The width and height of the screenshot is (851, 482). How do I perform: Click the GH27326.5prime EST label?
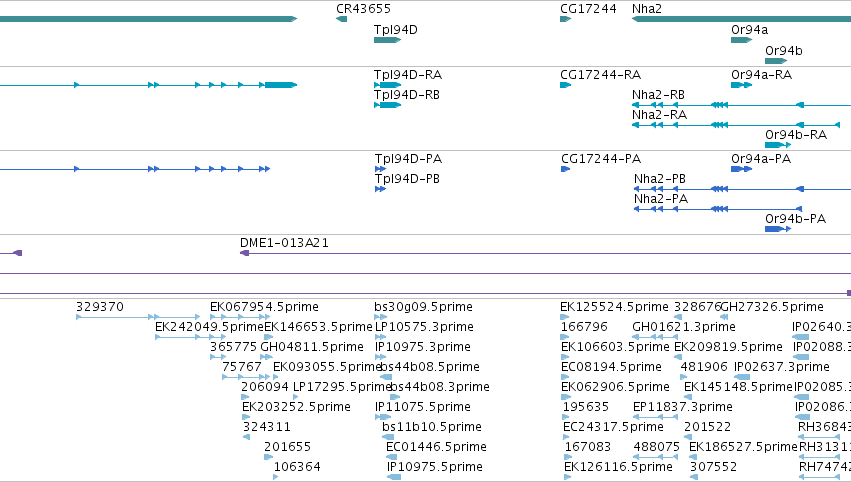(x=772, y=307)
